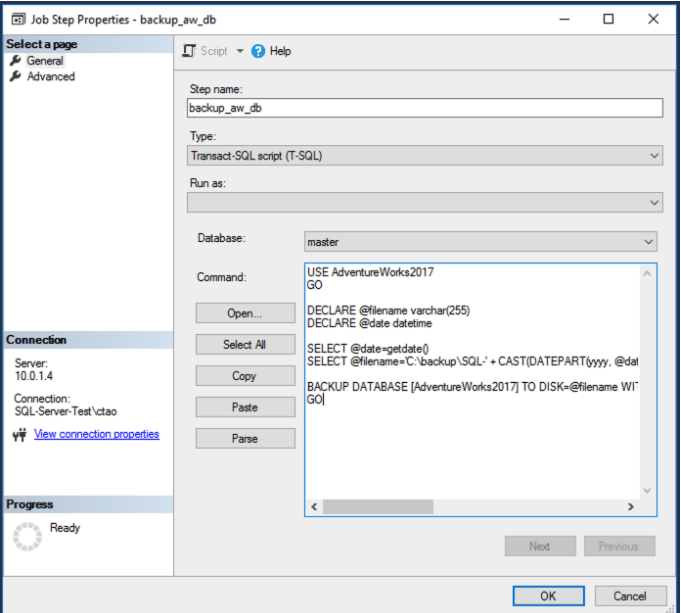This screenshot has width=681, height=613.
Task: Click the Help question mark icon
Action: click(x=258, y=51)
